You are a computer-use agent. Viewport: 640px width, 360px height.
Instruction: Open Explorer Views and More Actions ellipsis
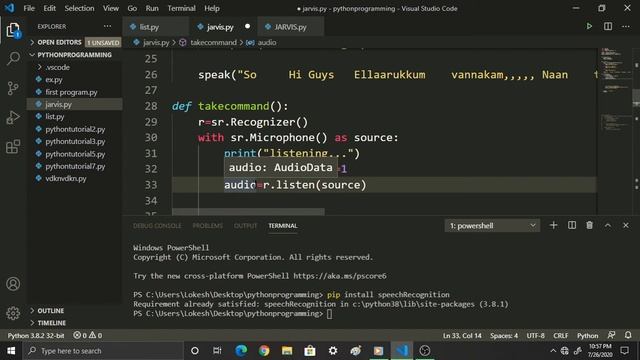point(107,27)
